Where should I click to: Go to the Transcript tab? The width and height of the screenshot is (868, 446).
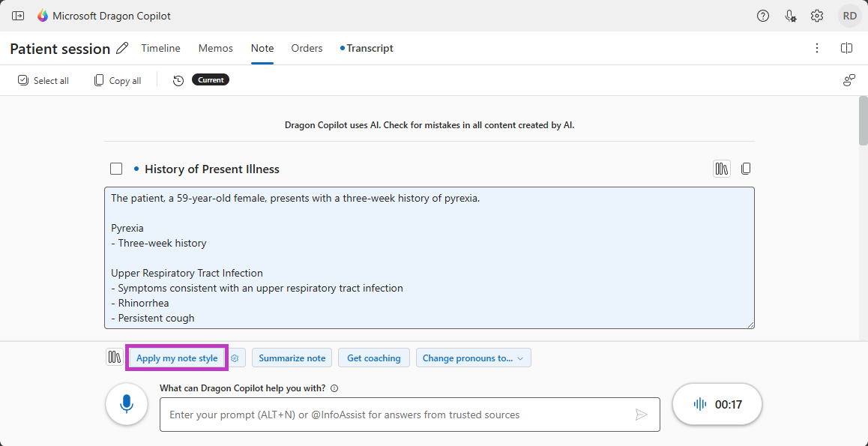[369, 48]
